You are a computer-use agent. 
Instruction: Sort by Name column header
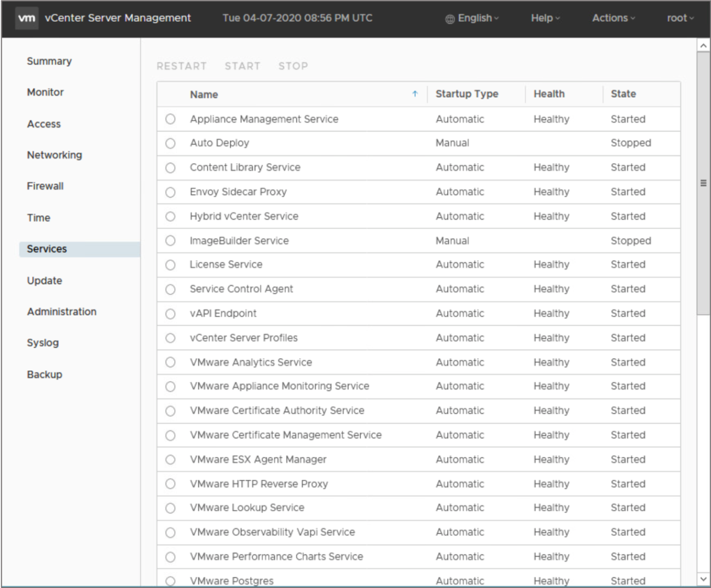[204, 95]
